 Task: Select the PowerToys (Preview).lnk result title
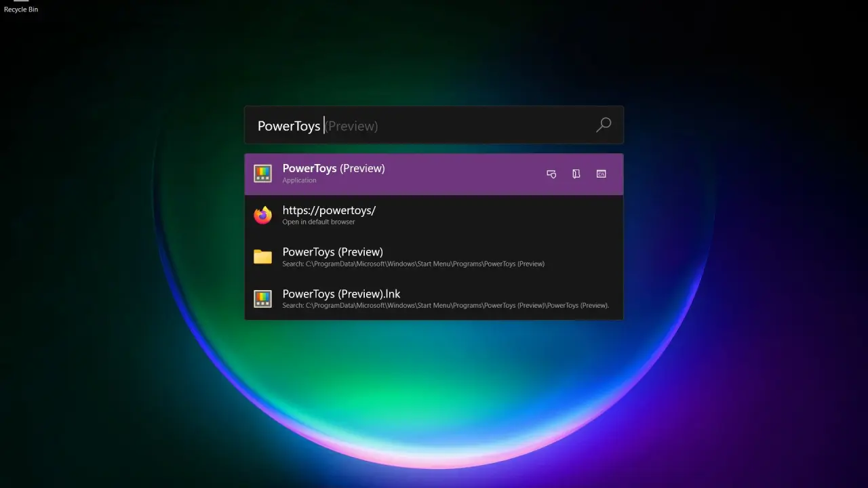tap(341, 294)
